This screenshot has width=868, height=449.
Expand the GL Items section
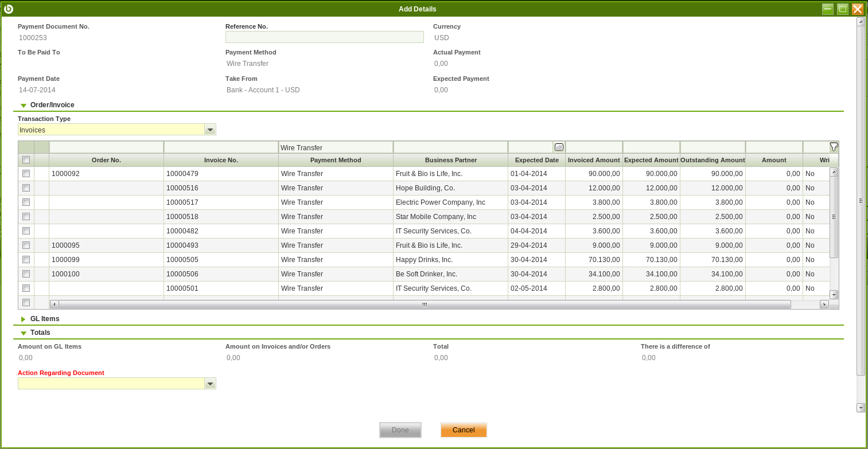click(24, 319)
